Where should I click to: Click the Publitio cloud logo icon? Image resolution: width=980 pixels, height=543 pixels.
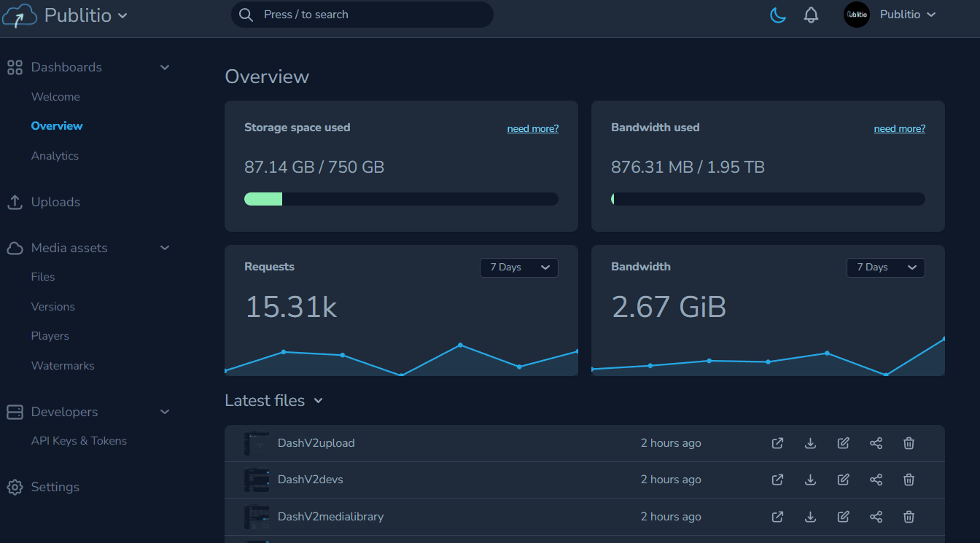[20, 15]
